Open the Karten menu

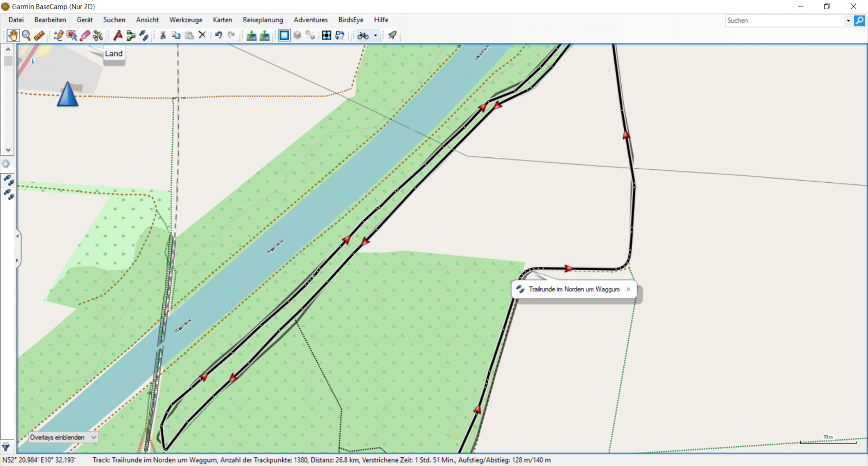(x=222, y=20)
